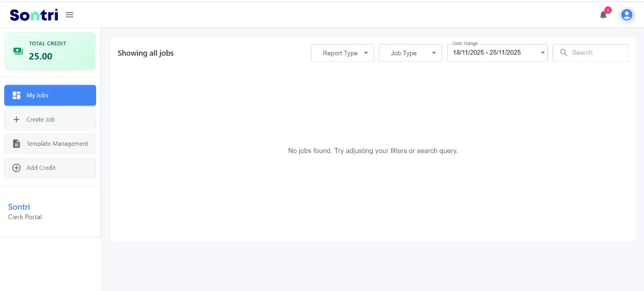Expand the Report Type dropdown
644x291 pixels.
[342, 53]
